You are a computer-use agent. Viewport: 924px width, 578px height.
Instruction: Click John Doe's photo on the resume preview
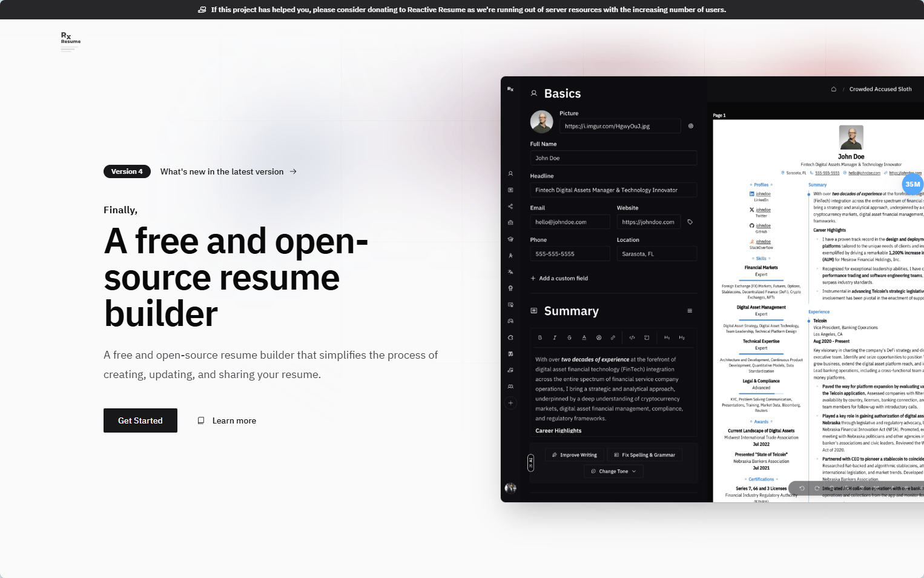tap(851, 138)
